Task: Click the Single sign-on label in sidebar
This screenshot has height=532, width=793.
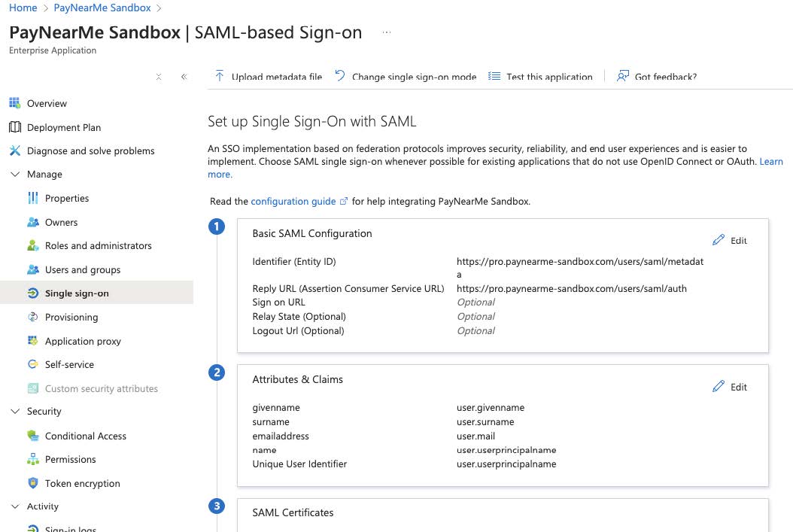Action: (77, 293)
